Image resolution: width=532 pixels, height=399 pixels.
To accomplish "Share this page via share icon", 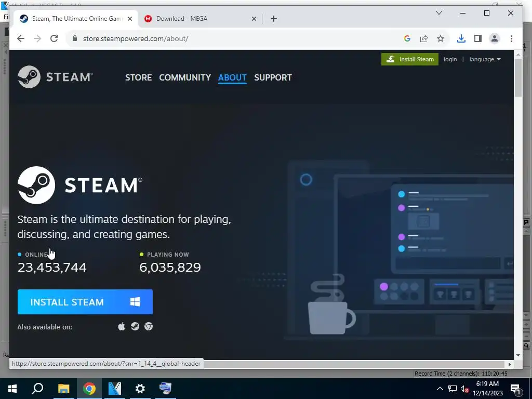I will 424,38.
